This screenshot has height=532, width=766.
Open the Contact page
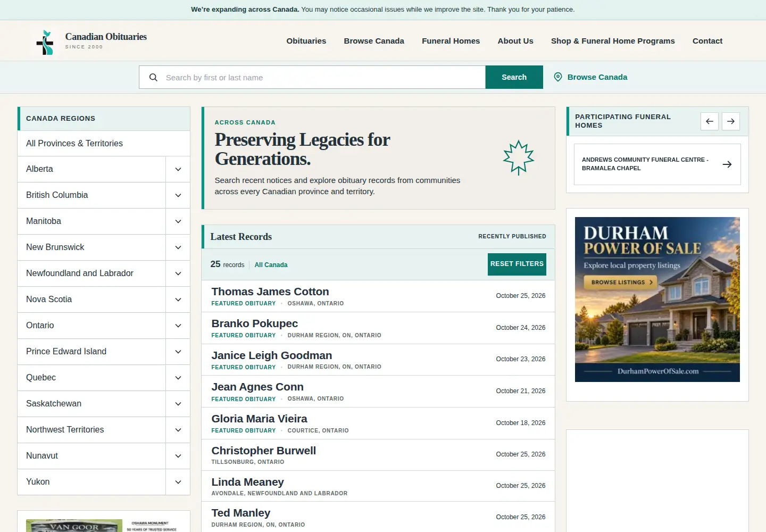(x=707, y=41)
